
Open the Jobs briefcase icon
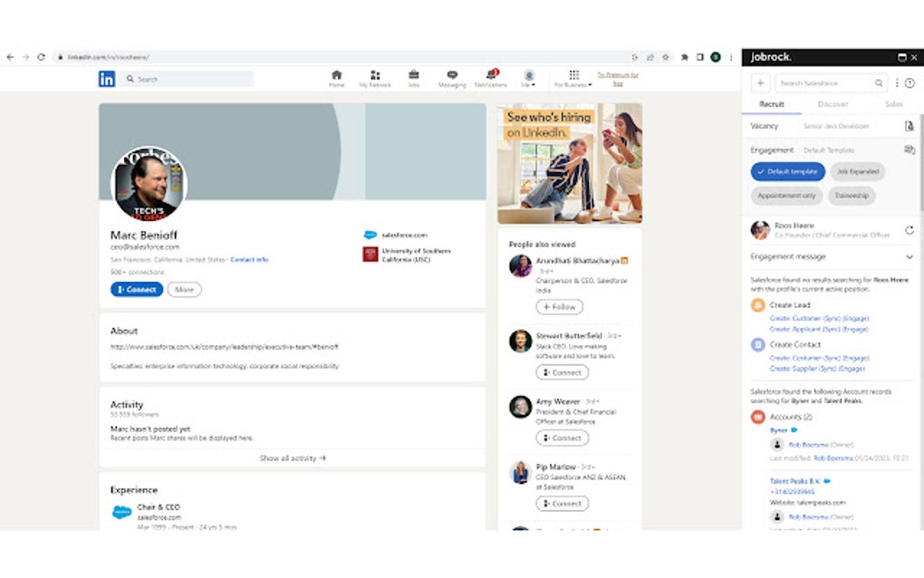(x=414, y=75)
